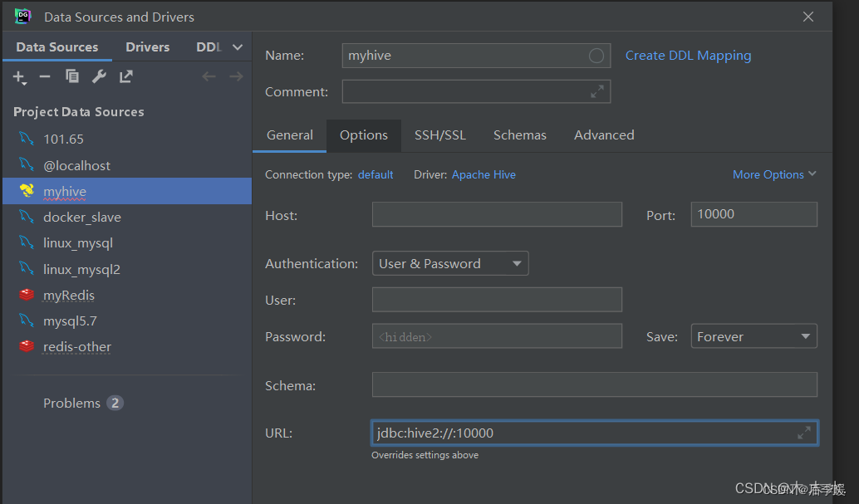Expand the Comment field editor

tap(597, 91)
